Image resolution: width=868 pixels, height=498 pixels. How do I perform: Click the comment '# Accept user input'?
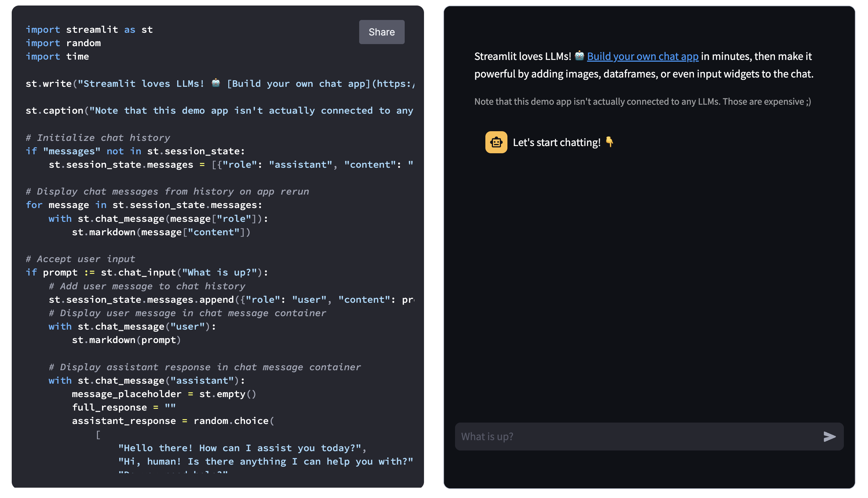pyautogui.click(x=81, y=259)
